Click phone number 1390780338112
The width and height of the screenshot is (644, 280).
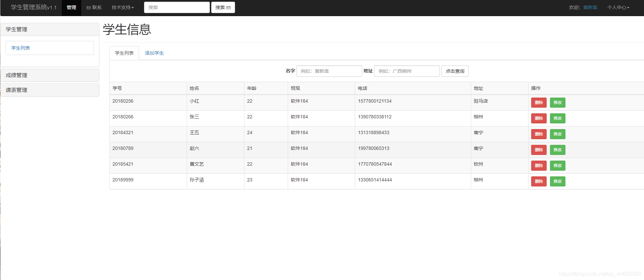click(x=375, y=117)
